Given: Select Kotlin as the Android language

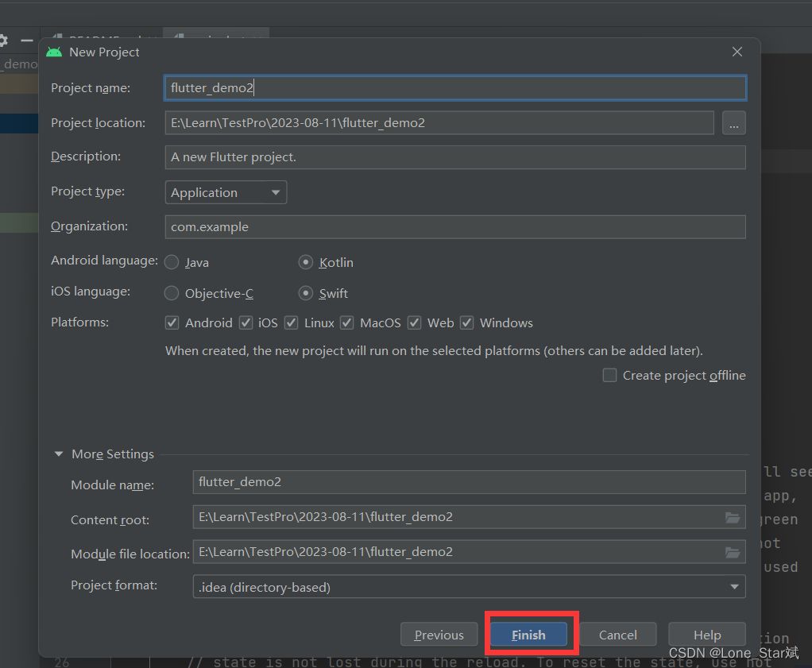Looking at the screenshot, I should (306, 263).
